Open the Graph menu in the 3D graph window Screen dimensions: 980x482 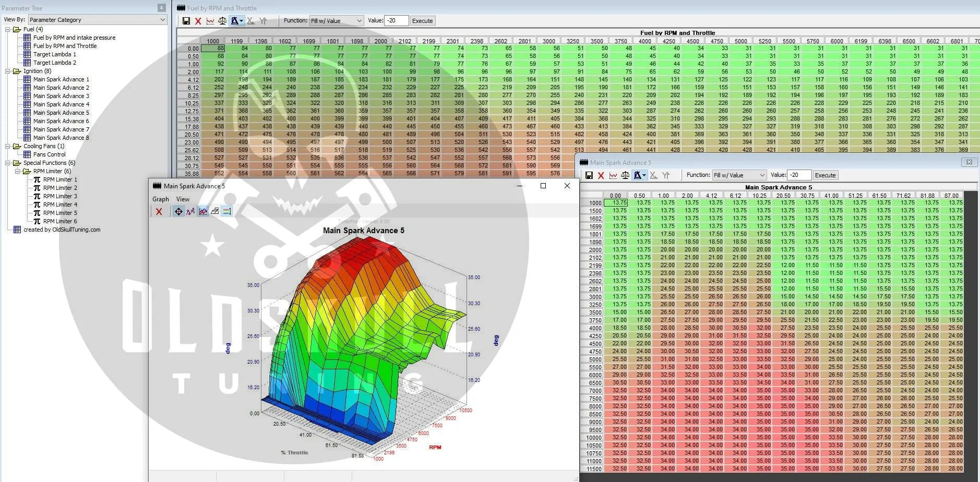point(160,199)
